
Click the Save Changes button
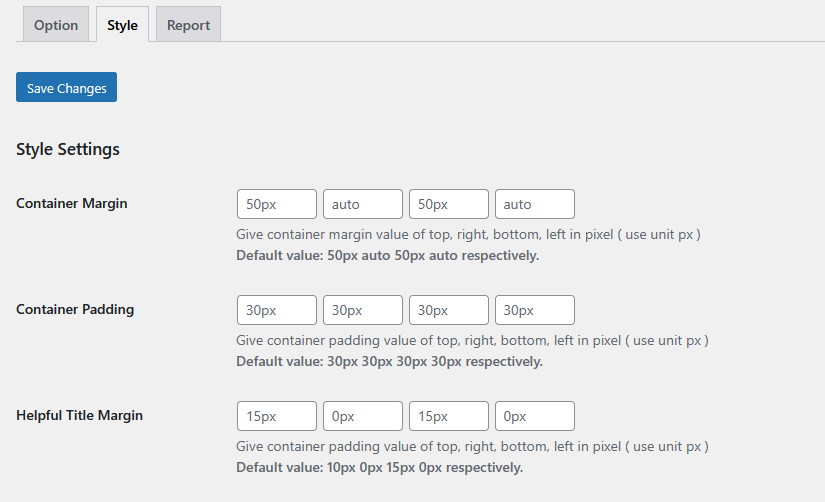(67, 88)
